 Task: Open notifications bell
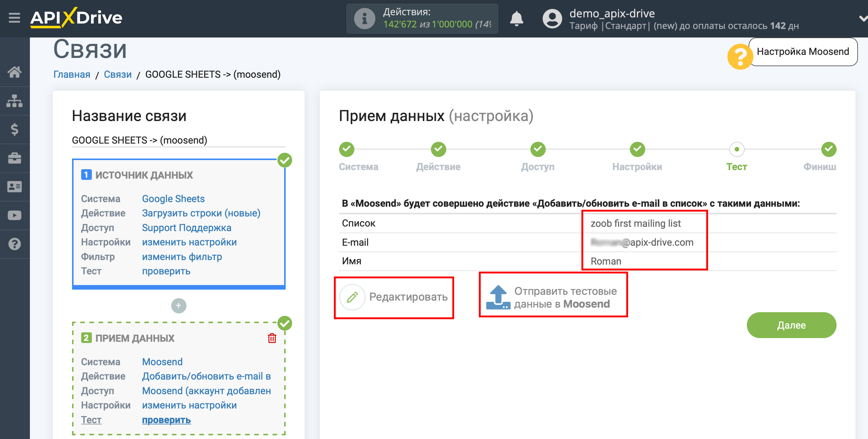(x=516, y=19)
